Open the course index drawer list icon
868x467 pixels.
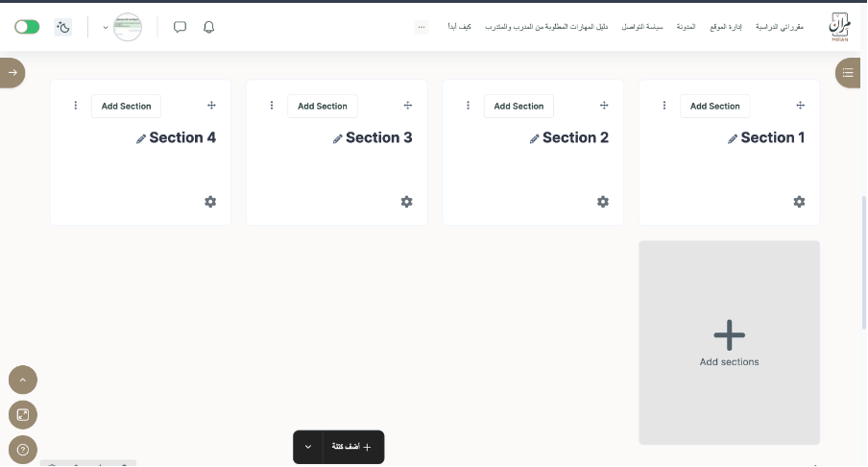tap(848, 72)
